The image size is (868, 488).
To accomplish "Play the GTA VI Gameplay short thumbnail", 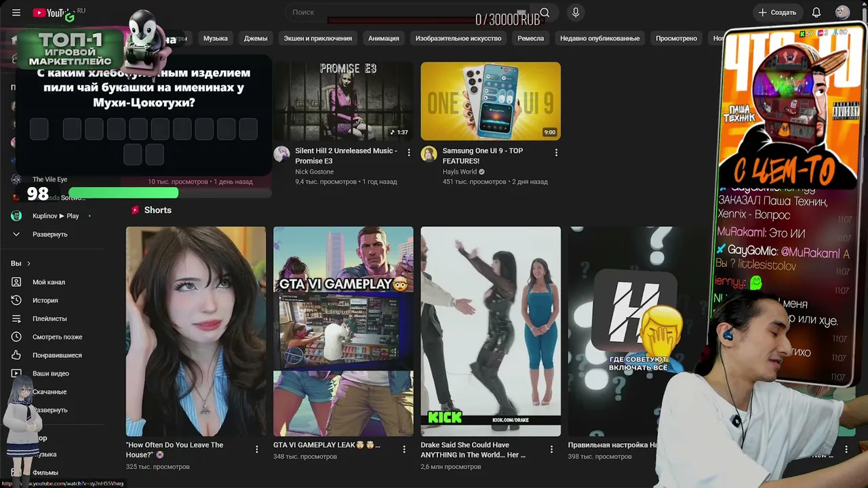I will 343,331.
